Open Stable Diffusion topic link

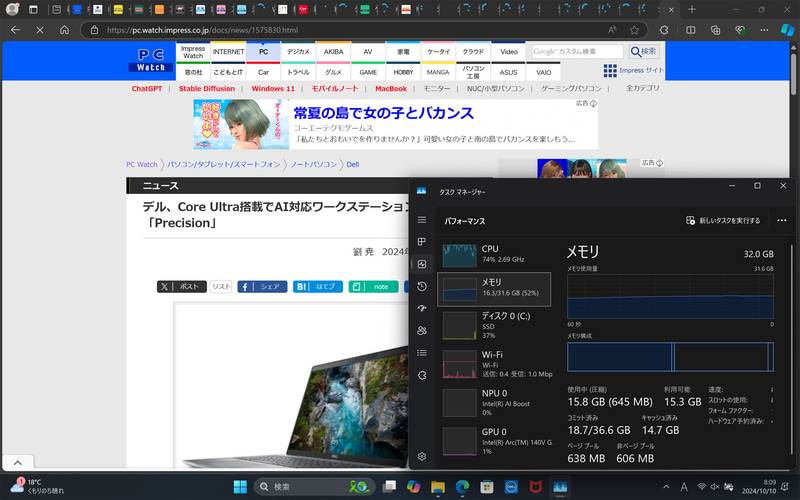point(207,88)
